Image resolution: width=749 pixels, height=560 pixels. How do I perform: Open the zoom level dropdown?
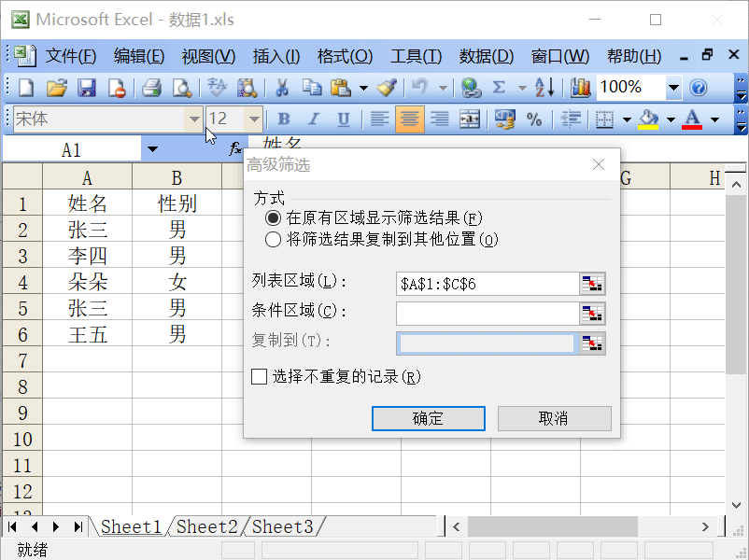(x=675, y=87)
